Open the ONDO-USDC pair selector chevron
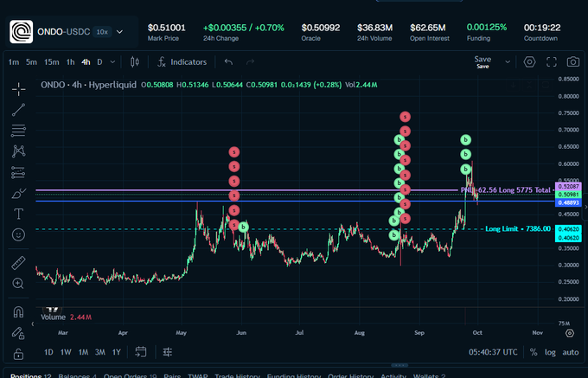Screen dimensions: 588x378 coord(119,32)
